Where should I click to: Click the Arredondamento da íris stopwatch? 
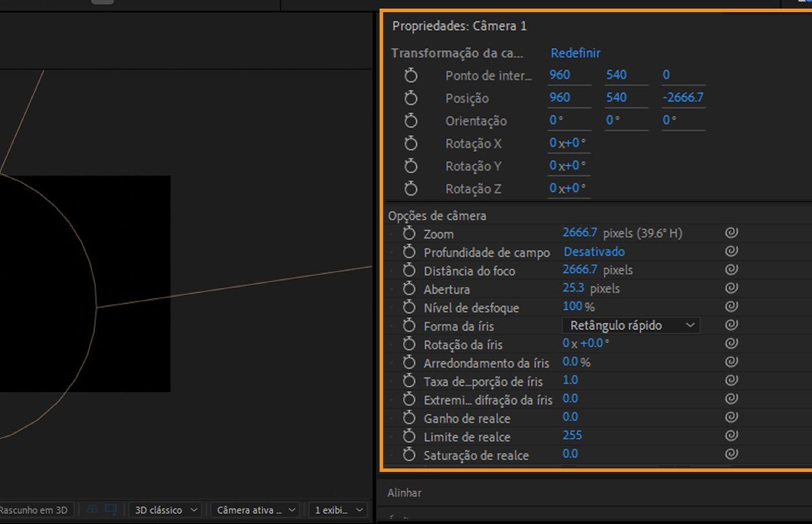409,362
